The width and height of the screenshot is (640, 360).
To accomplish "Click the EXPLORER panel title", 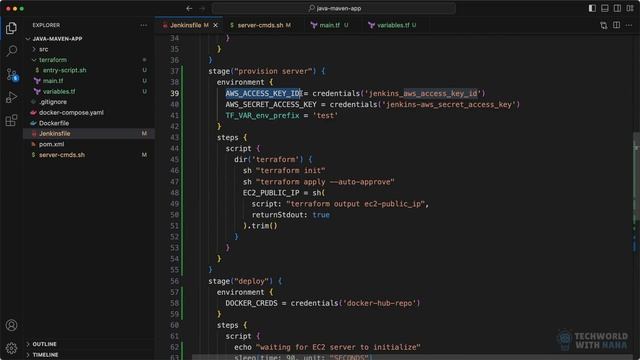I will pos(46,25).
